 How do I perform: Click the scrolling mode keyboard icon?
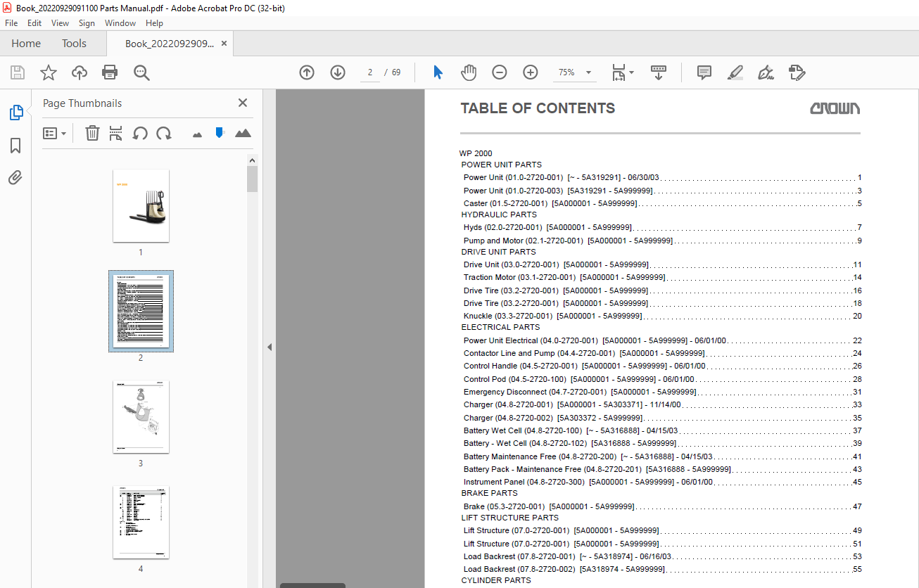pos(659,72)
